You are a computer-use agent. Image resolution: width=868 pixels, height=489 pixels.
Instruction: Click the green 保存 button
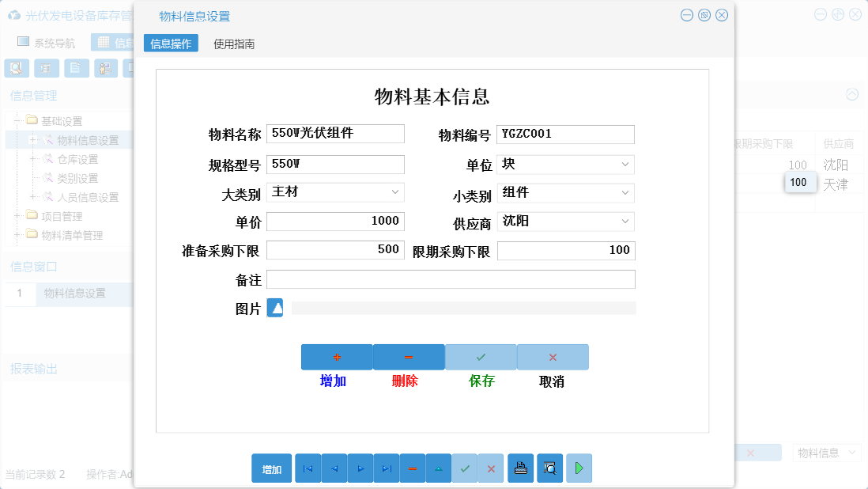click(480, 357)
